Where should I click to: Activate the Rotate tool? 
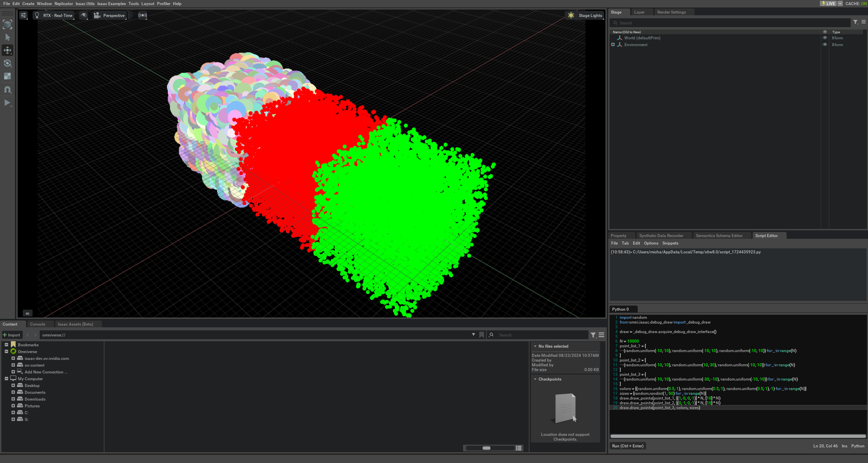point(7,63)
